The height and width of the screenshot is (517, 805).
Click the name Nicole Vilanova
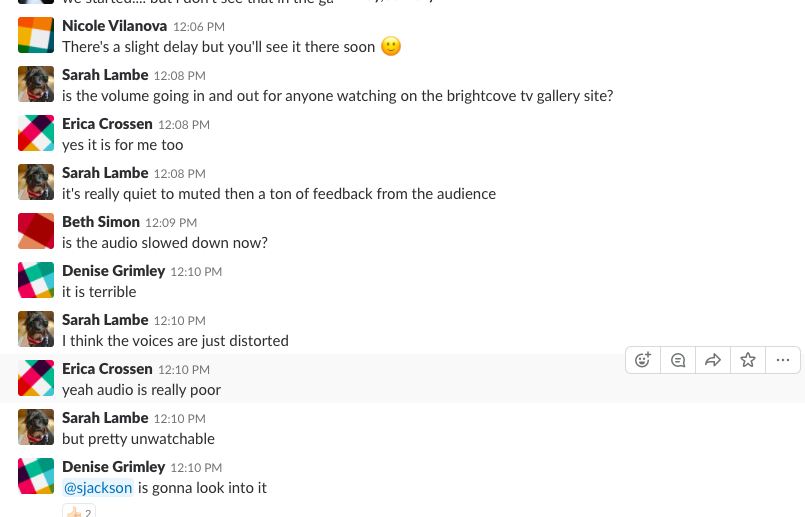114,26
